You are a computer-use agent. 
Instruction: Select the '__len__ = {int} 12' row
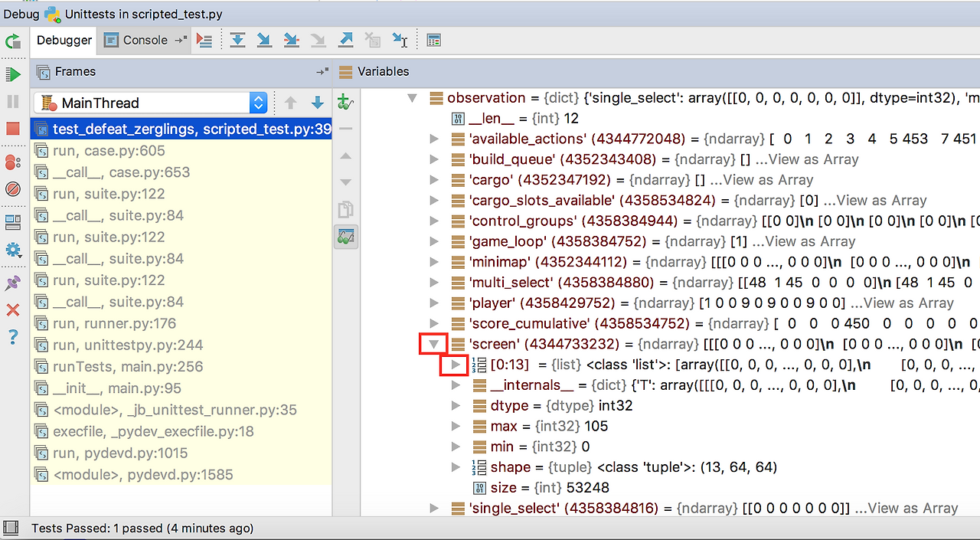point(670,119)
